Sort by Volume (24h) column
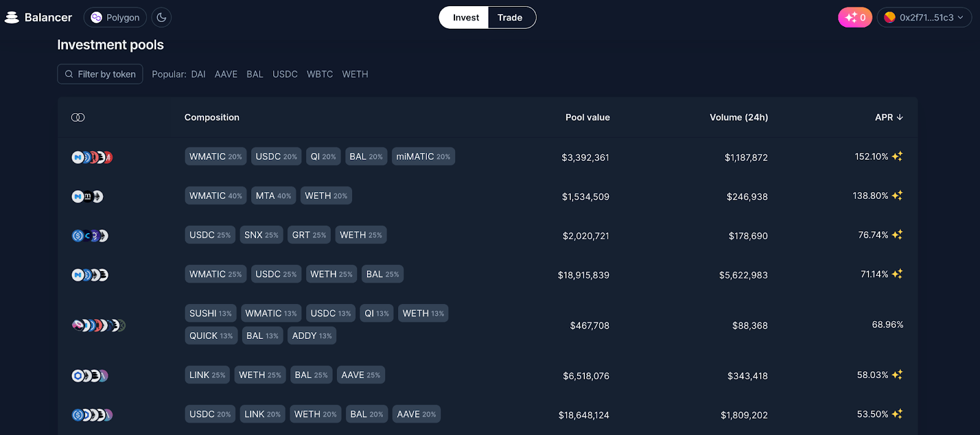The width and height of the screenshot is (980, 435). click(739, 117)
